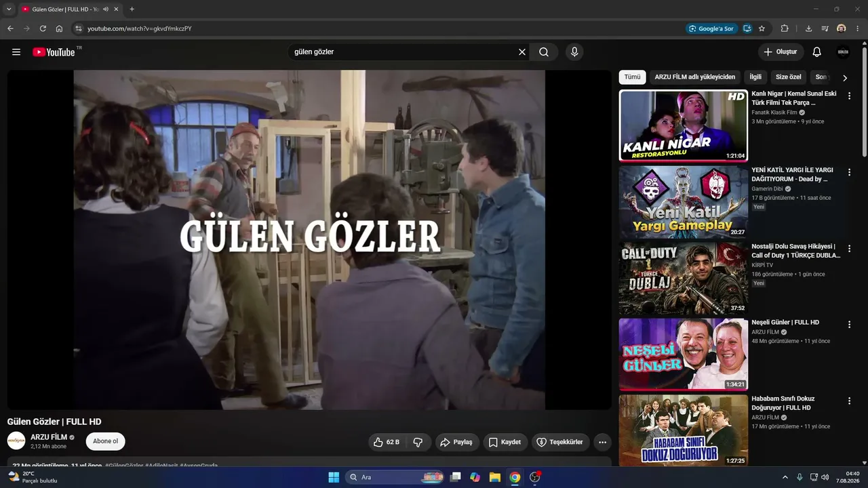Open the browser extensions puzzle icon
Screen dimensions: 868x488
point(785,28)
